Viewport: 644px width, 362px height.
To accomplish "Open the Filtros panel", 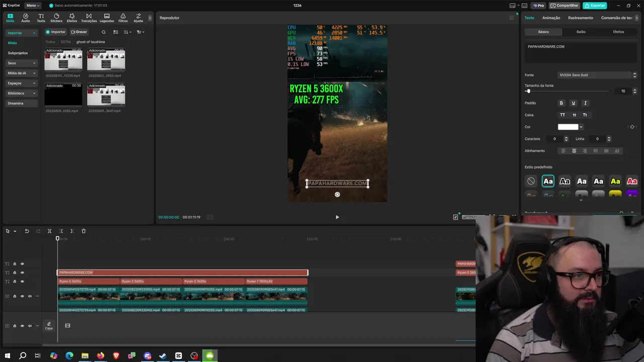I will point(123,18).
